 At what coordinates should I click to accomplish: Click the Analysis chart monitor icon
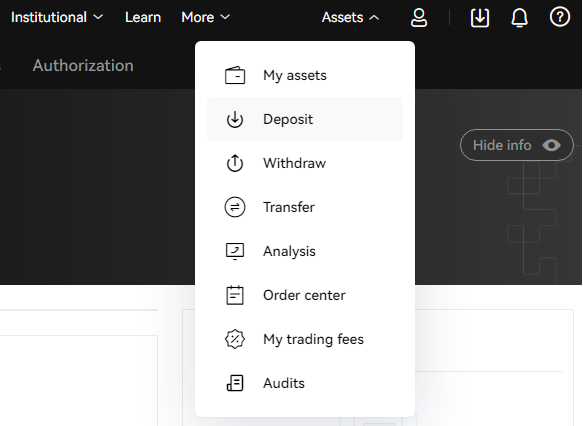pyautogui.click(x=235, y=251)
